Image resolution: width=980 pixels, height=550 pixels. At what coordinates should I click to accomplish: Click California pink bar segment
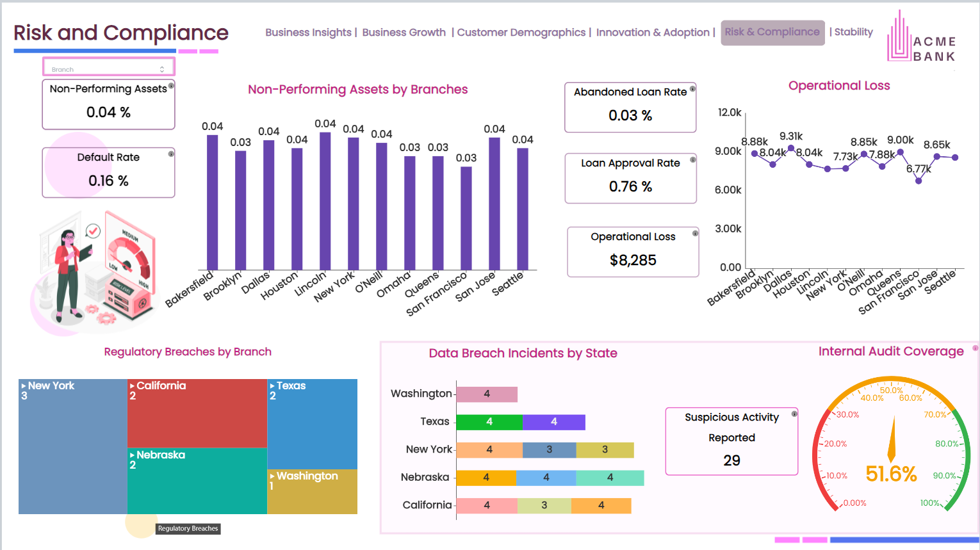click(x=487, y=506)
